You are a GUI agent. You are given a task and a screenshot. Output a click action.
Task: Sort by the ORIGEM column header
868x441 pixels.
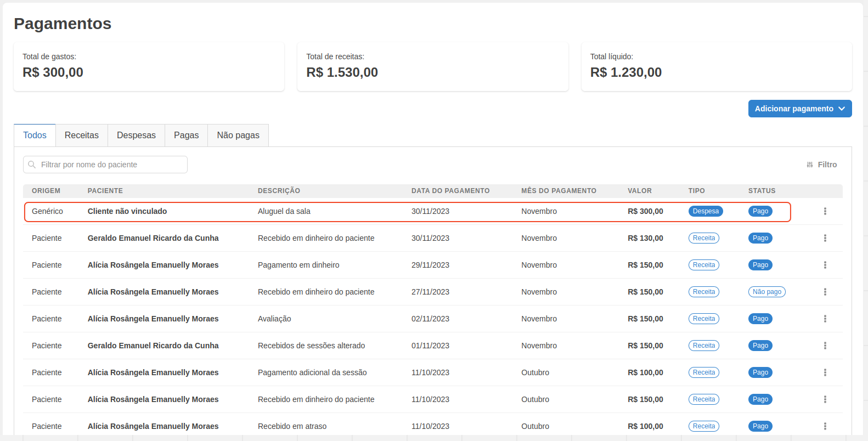[46, 191]
